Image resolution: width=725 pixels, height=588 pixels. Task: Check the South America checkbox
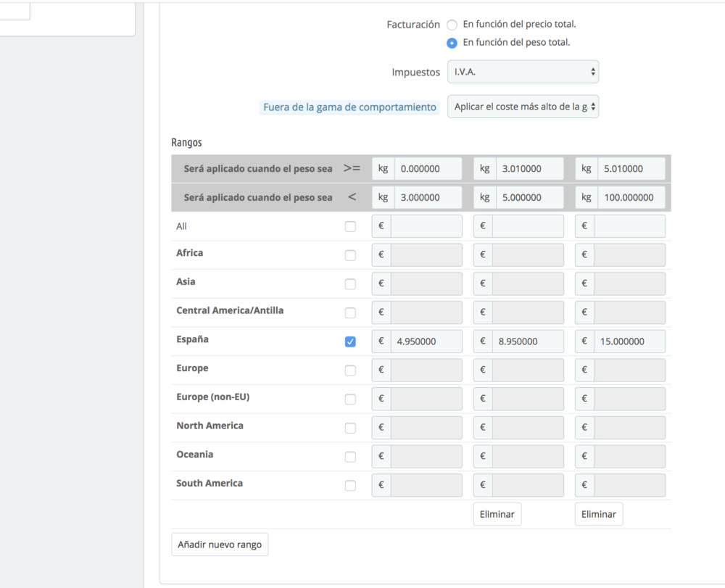pyautogui.click(x=350, y=486)
